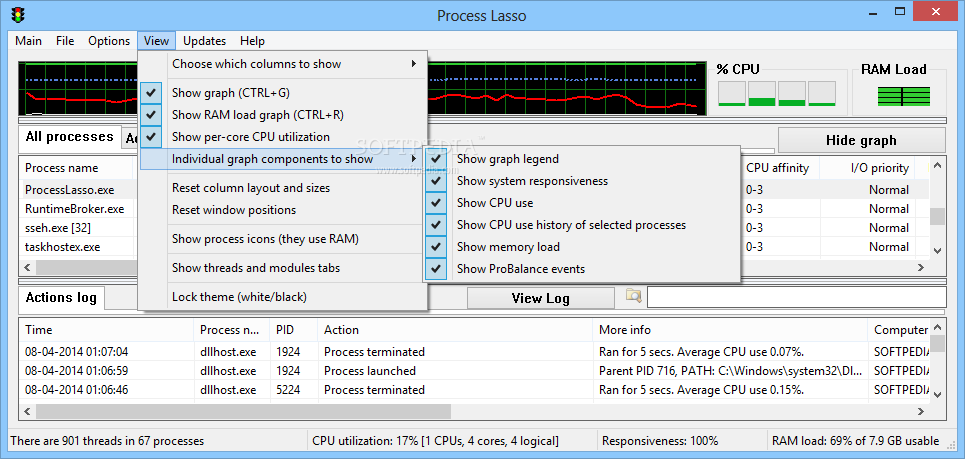
Task: Open the Updates menu
Action: click(204, 41)
